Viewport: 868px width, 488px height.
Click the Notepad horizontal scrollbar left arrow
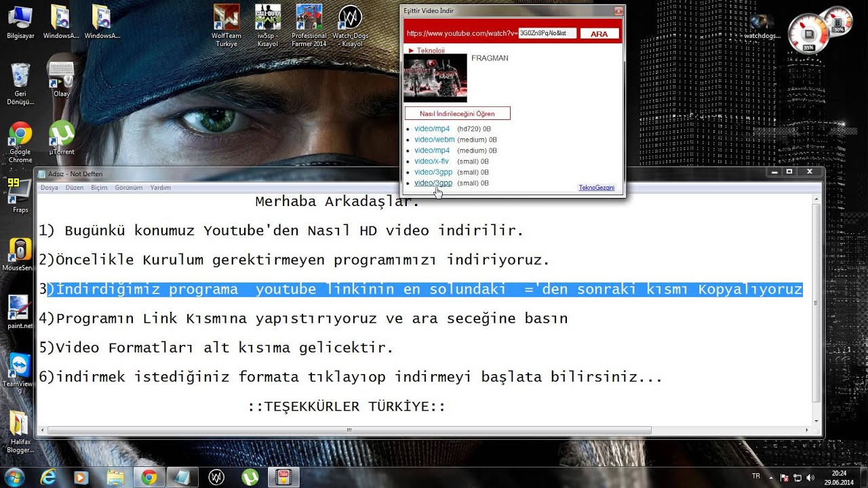43,430
